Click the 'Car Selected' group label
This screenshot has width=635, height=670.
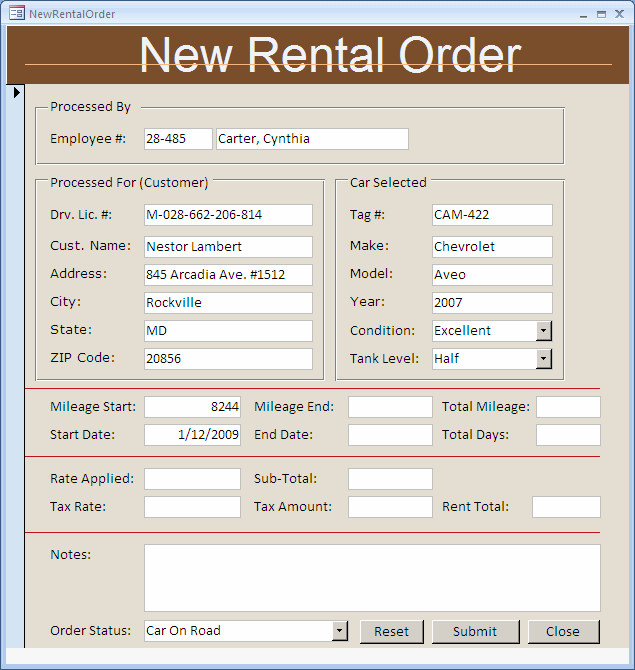pyautogui.click(x=388, y=183)
